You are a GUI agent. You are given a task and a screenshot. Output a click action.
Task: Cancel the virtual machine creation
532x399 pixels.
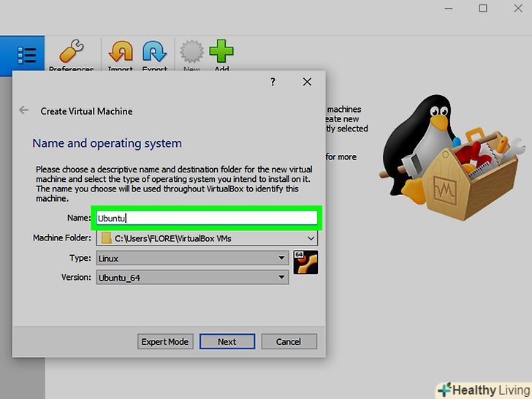click(x=289, y=341)
